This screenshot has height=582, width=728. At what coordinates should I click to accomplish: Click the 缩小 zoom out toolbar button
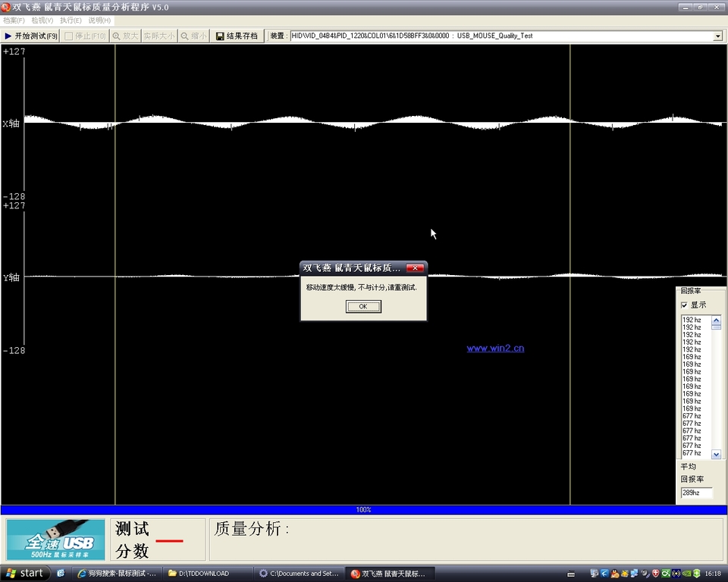(193, 36)
